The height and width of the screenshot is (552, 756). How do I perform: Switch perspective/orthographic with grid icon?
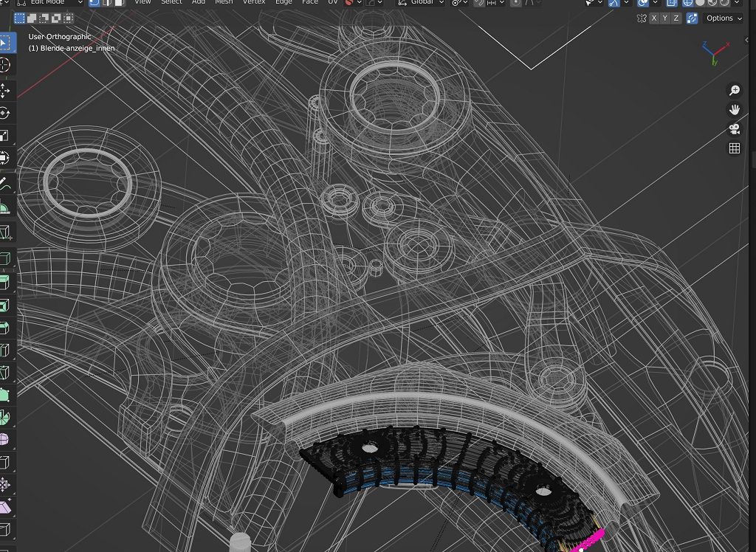[735, 148]
